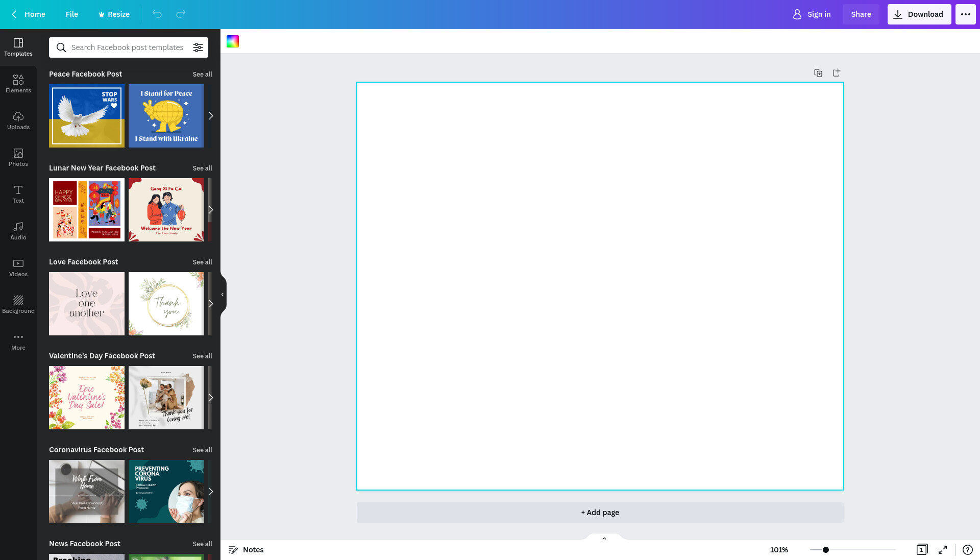Open the Elements sidebar tab

tap(18, 84)
